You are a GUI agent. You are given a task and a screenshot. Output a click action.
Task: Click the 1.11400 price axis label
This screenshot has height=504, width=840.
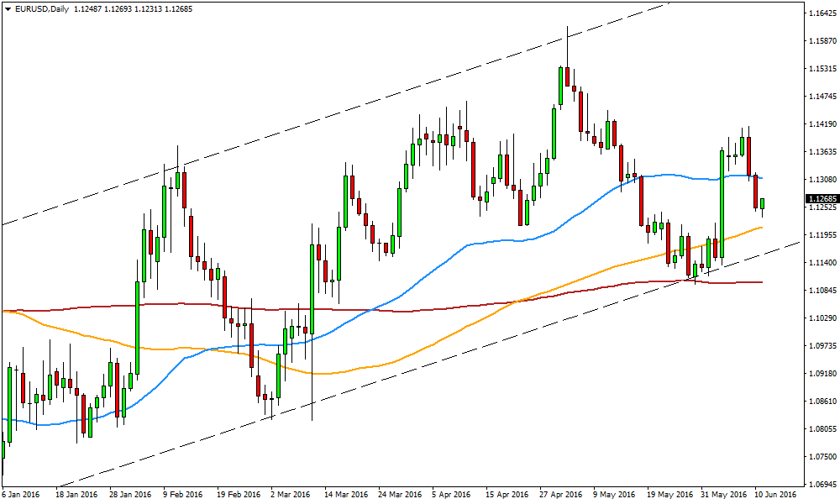pos(822,263)
